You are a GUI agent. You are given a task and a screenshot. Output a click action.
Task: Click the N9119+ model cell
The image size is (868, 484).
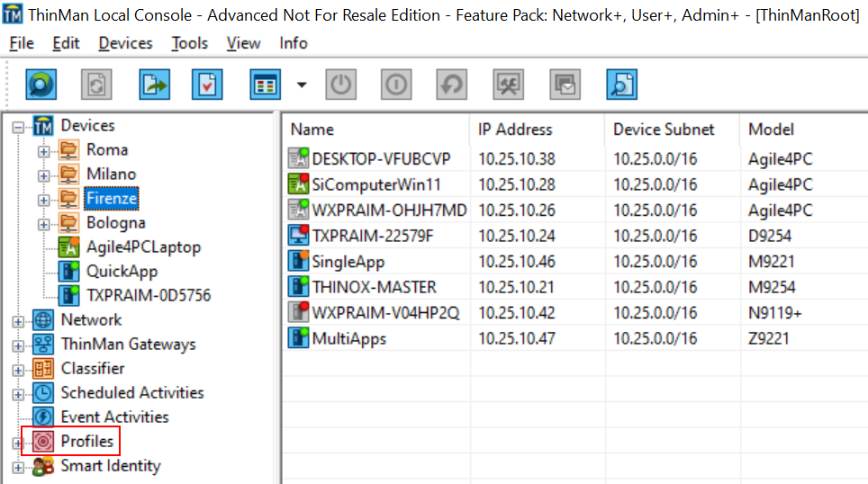[x=775, y=313]
